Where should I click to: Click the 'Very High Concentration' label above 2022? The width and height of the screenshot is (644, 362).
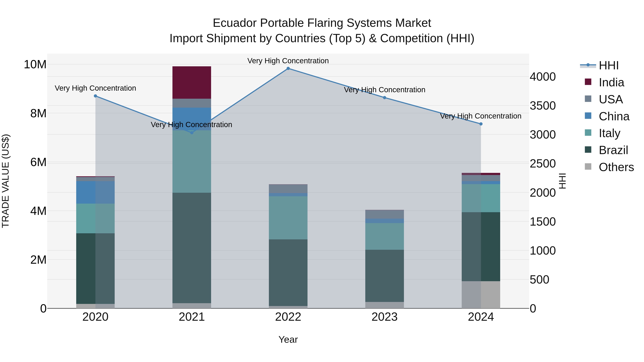tap(288, 61)
